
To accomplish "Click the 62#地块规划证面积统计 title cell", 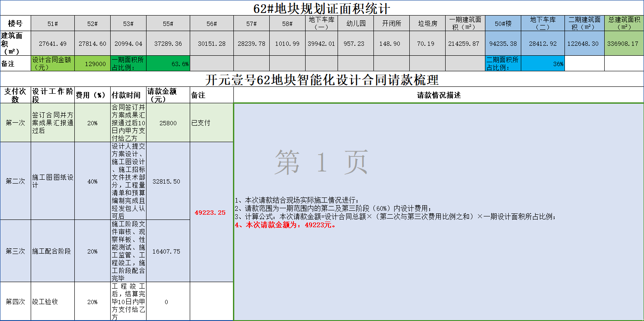I will coord(322,8).
